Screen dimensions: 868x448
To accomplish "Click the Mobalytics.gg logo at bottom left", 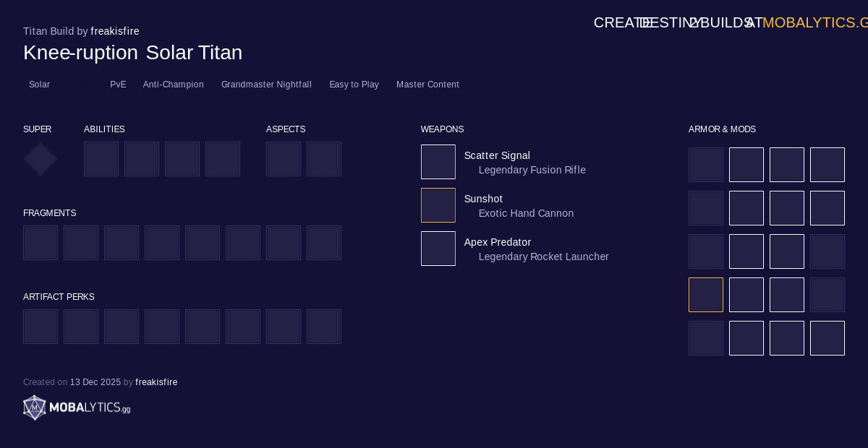I will 77,408.
